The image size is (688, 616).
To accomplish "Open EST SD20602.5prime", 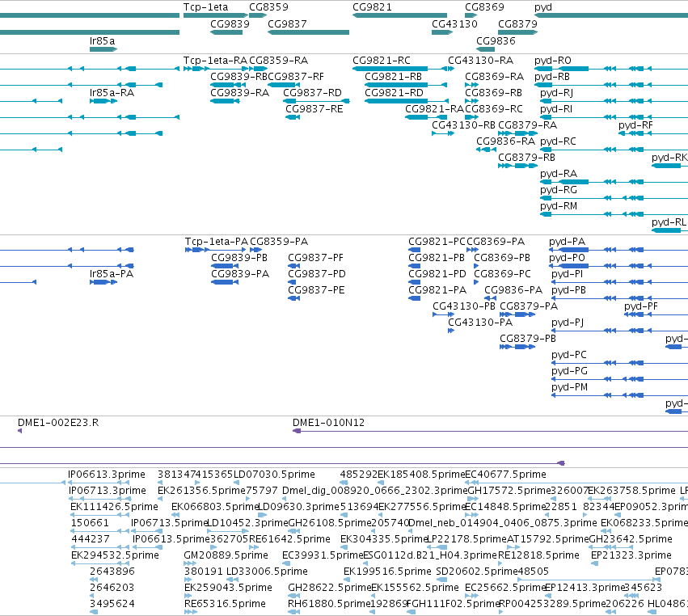I will pos(477,572).
